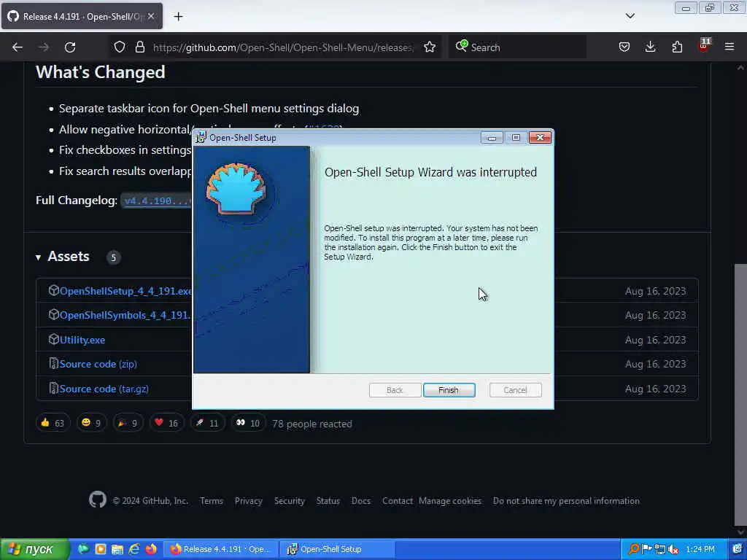Open the Privacy footer link
This screenshot has width=747, height=560.
249,501
